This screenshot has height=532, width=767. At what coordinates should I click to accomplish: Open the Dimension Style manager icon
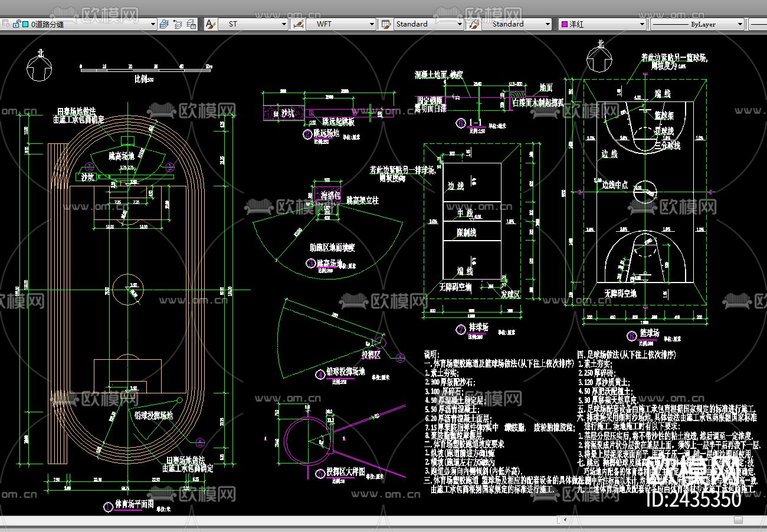tap(298, 24)
